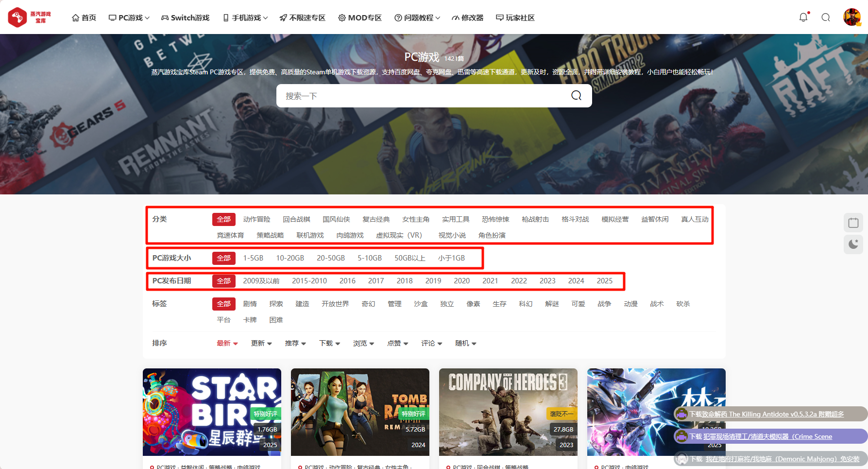Open Demonic Mahjong download notification
Image resolution: width=868 pixels, height=469 pixels.
[x=770, y=459]
